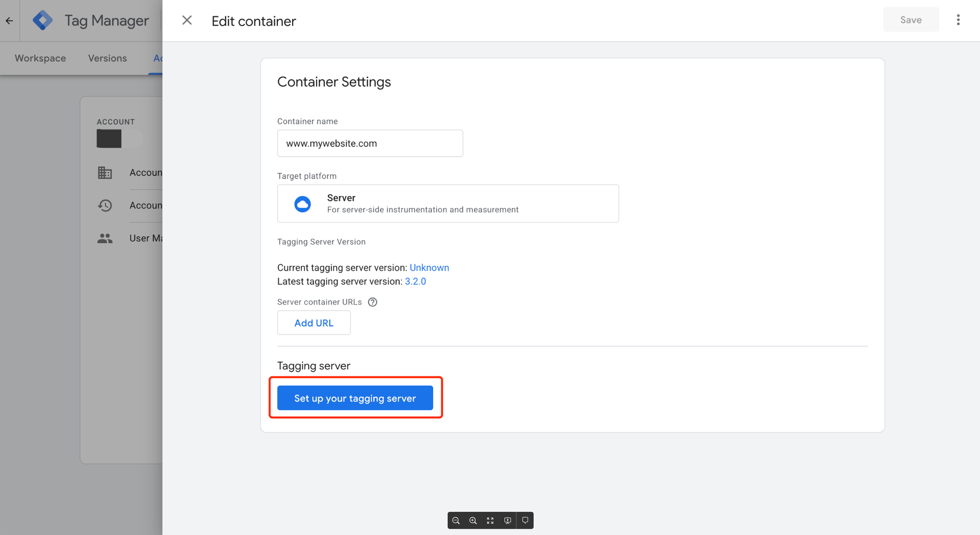Viewport: 980px width, 535px height.
Task: Click the zoom in magnifier icon
Action: pos(473,520)
